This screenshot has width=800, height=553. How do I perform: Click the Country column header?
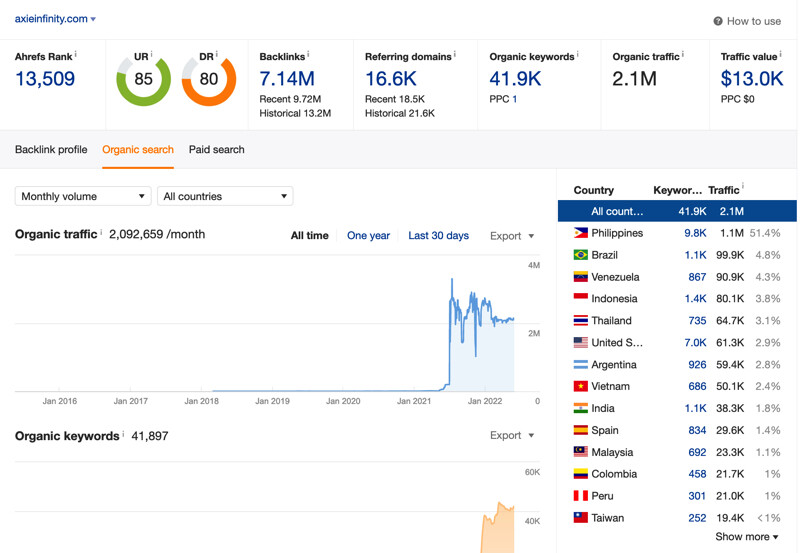(593, 190)
